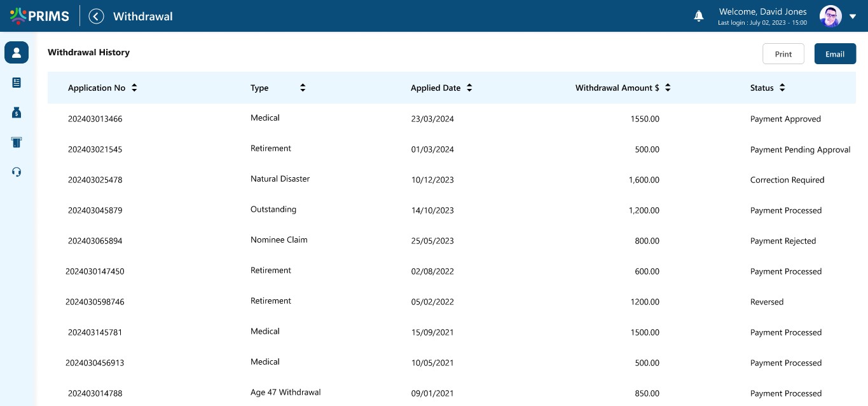Click the Print button
Screen dimensions: 868x406
click(783, 54)
